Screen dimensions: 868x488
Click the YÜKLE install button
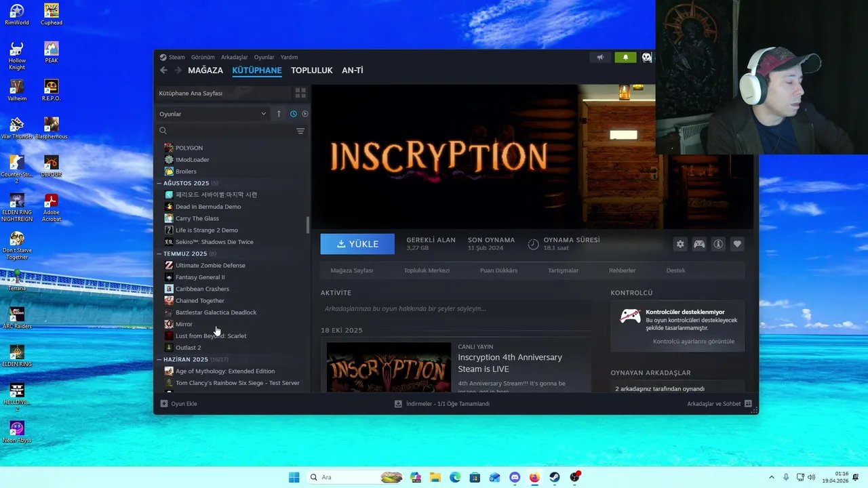357,244
